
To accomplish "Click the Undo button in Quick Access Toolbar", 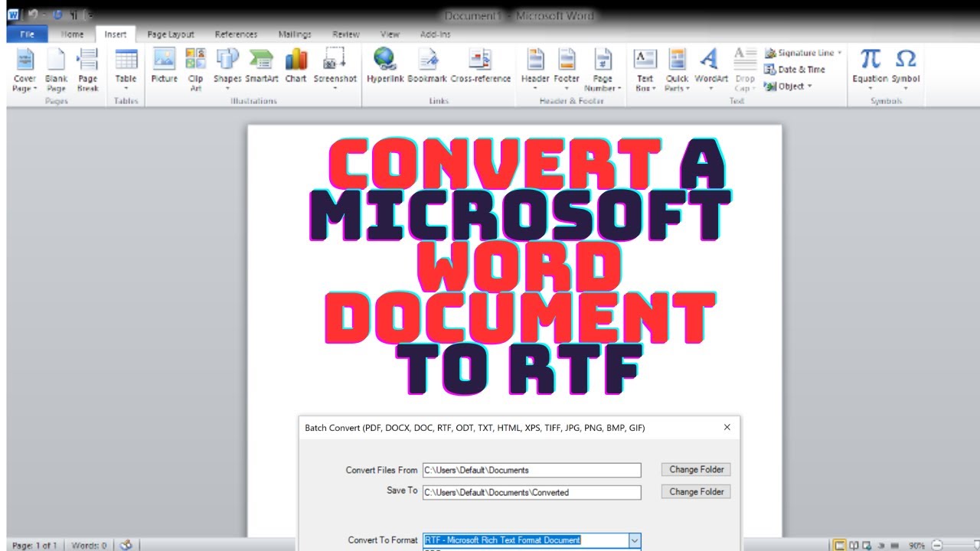I will click(33, 15).
